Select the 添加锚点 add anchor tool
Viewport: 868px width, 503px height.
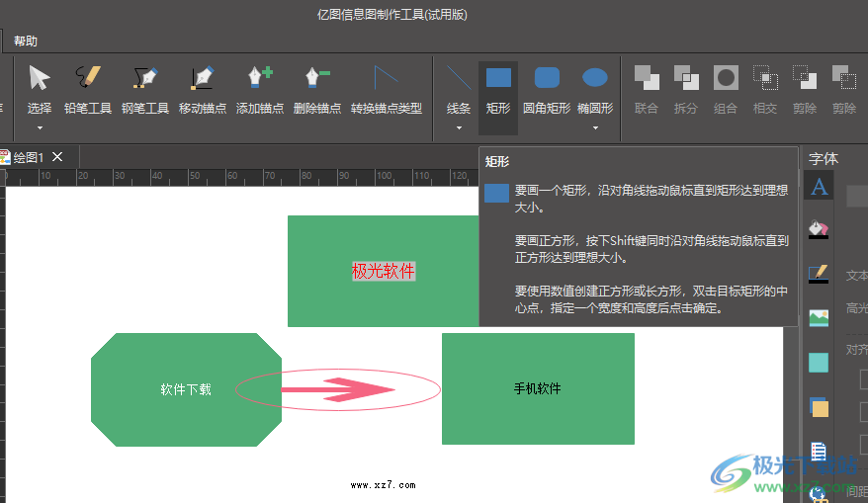tap(260, 89)
